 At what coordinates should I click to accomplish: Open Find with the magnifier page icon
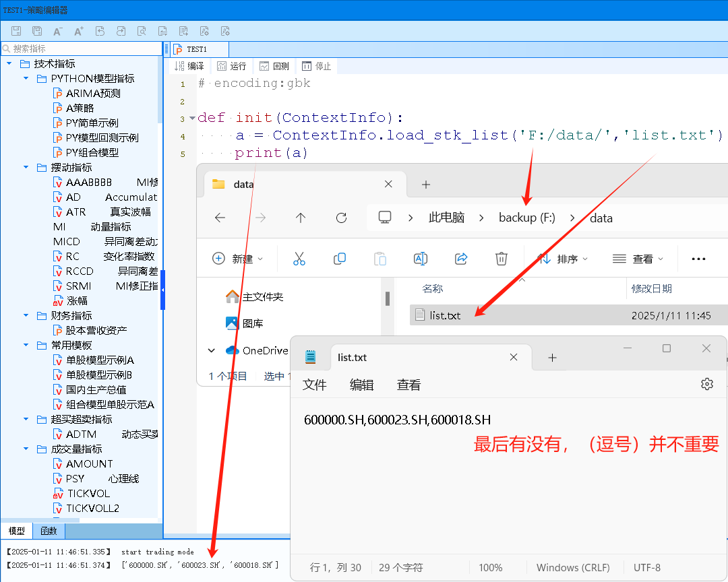coord(142,31)
